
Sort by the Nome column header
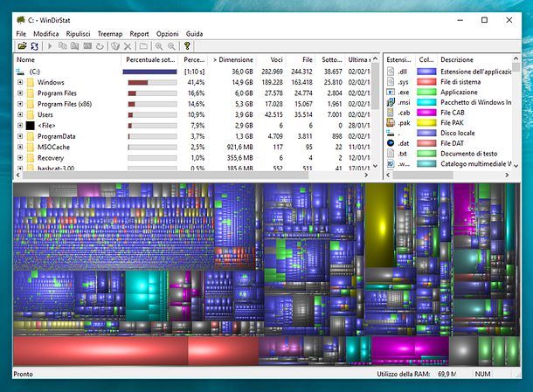coord(67,59)
